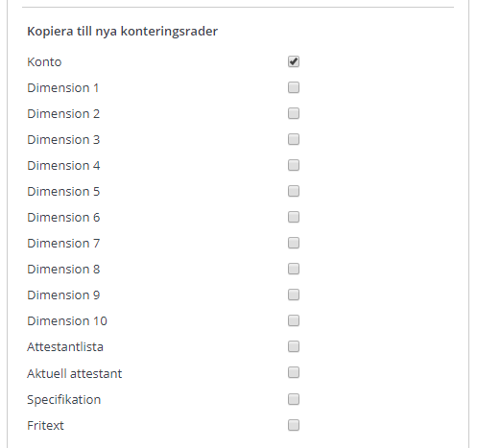
Task: Check the Attestantlista checkbox
Action: (x=294, y=346)
